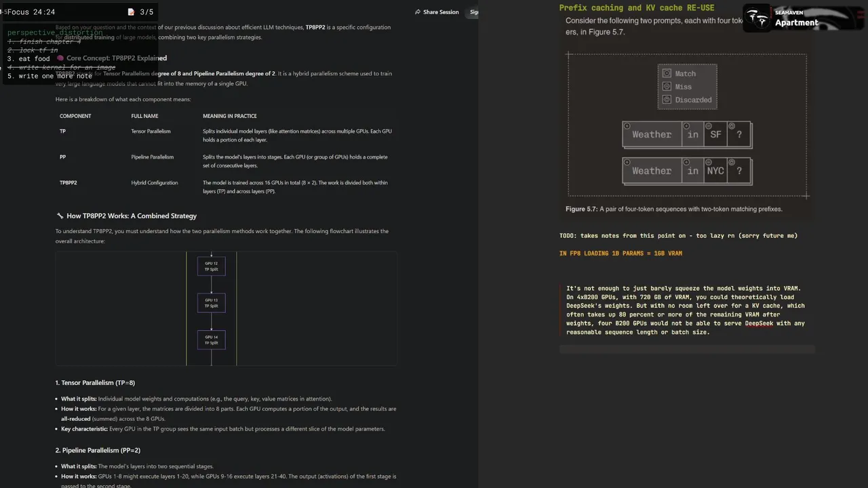
Task: Click the 'perspective distortion' list title
Action: point(55,33)
